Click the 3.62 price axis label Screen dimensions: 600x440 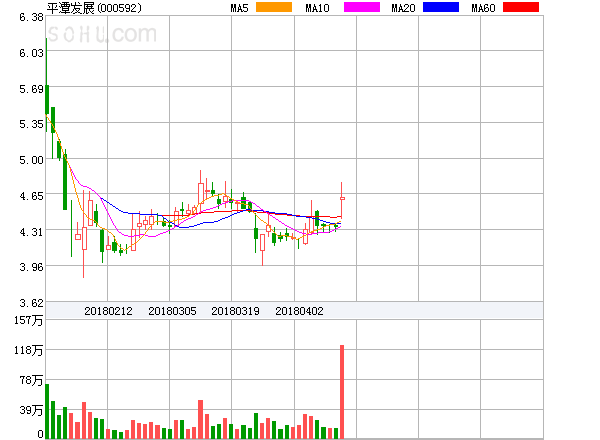coord(31,303)
